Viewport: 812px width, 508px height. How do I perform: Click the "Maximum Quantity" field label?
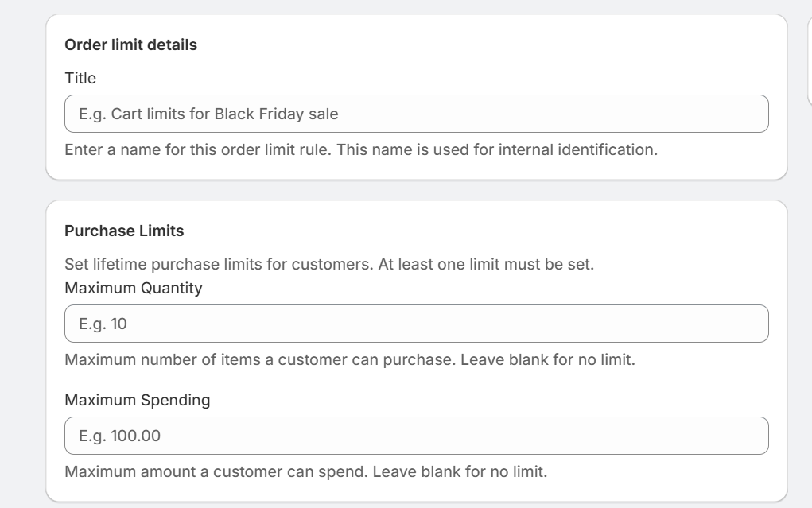(133, 288)
